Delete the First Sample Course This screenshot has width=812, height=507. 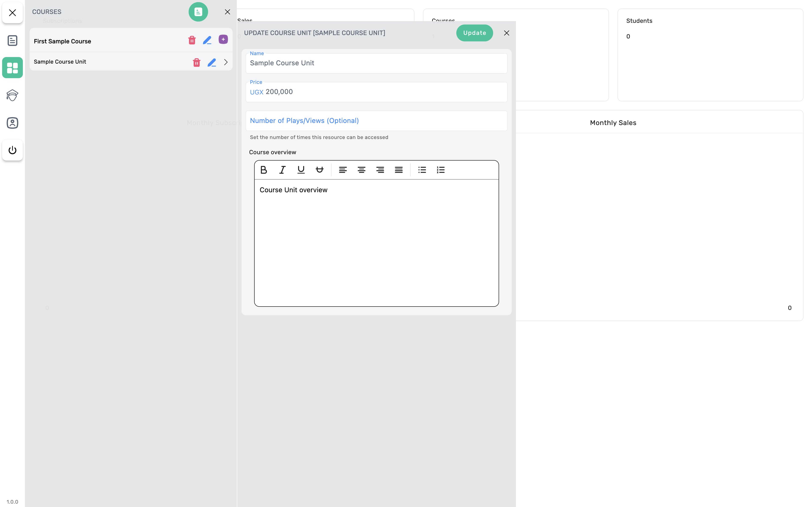pos(192,40)
